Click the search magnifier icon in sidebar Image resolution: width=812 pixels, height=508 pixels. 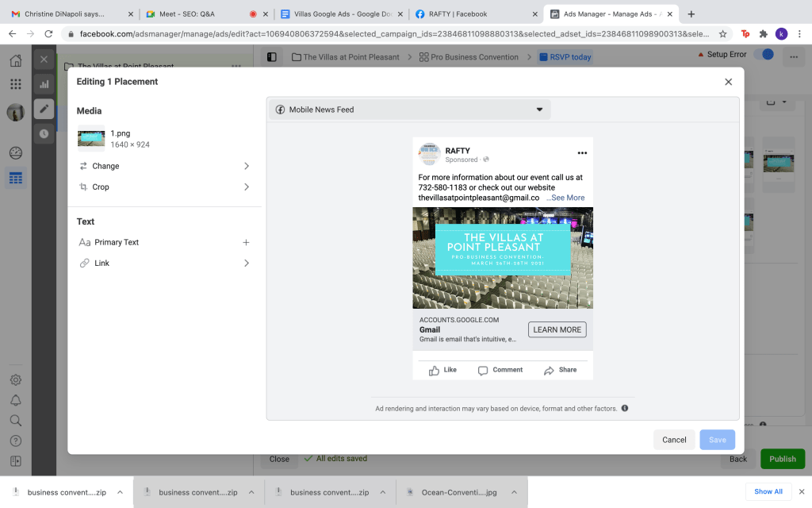click(15, 421)
